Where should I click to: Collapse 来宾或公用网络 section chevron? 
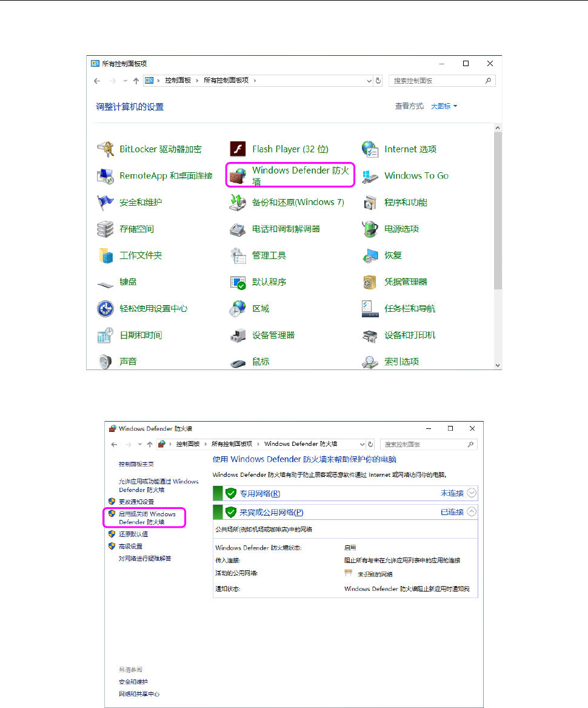[472, 512]
